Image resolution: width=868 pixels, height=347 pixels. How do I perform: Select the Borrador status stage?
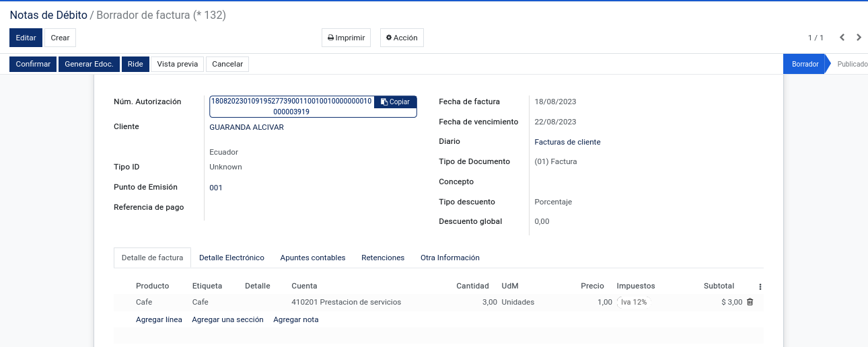coord(805,64)
